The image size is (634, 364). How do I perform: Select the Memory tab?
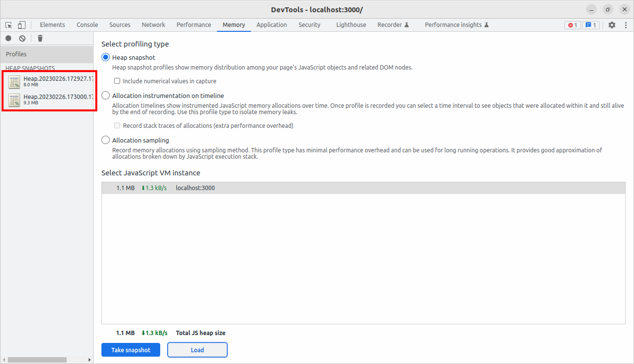tap(234, 25)
